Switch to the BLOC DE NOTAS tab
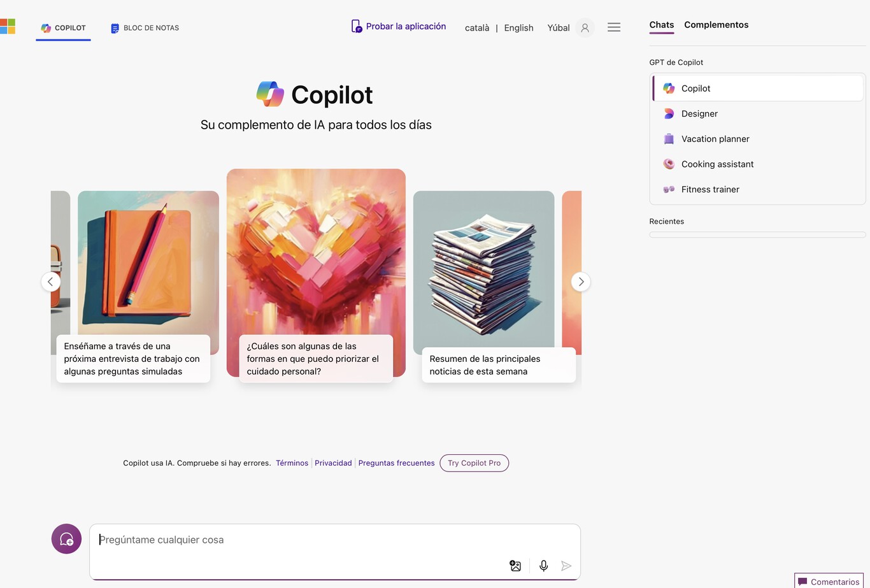870x588 pixels. [x=144, y=27]
